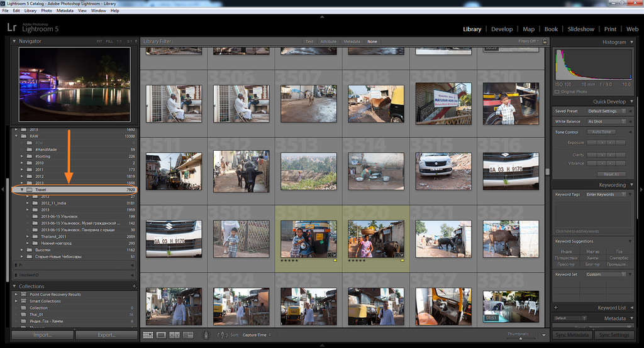Toggle A-Z sort direction icon
The height and width of the screenshot is (348, 644).
point(222,335)
